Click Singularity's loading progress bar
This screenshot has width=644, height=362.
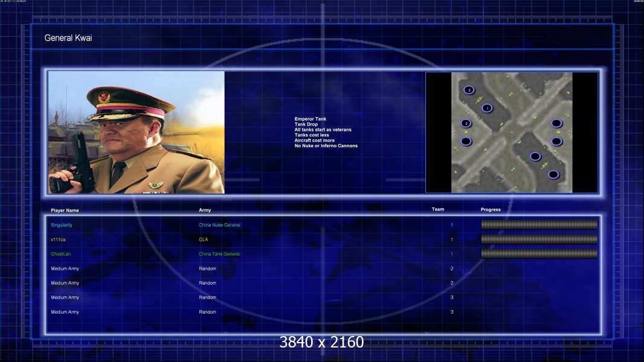[x=539, y=224]
